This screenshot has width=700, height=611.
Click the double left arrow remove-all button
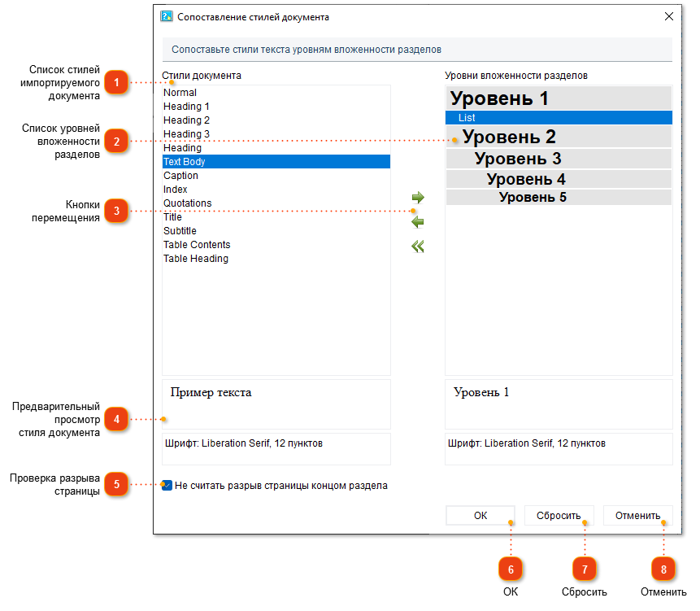tap(418, 247)
